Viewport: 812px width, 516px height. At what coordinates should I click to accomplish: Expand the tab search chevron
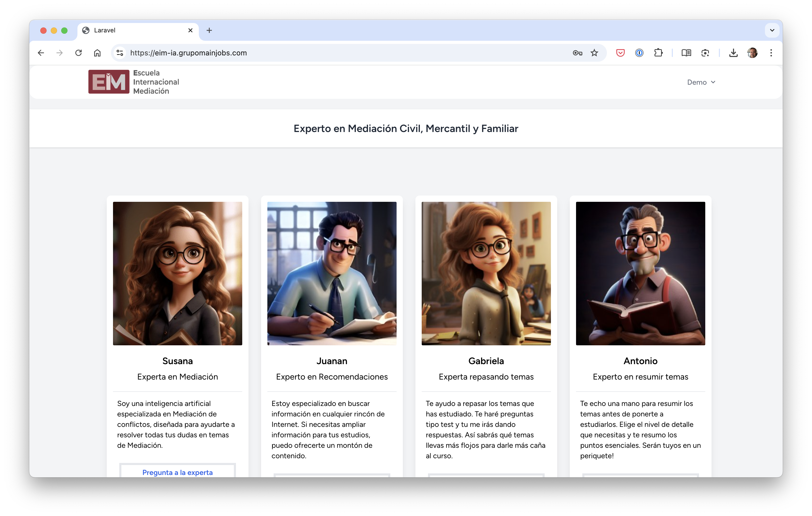click(772, 30)
